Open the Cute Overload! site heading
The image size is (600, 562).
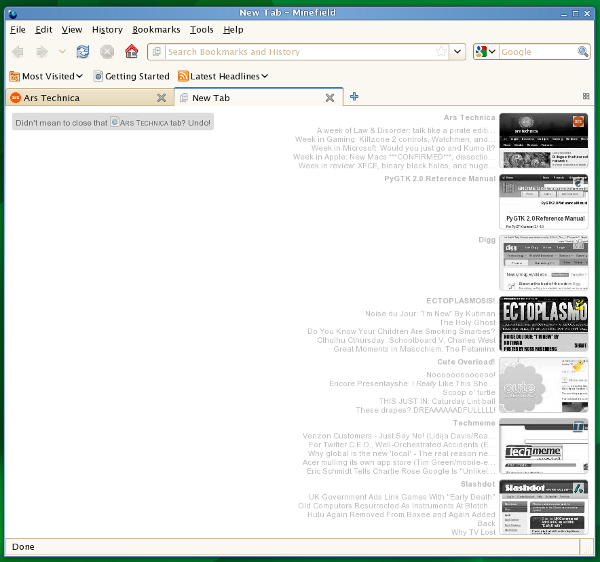pyautogui.click(x=466, y=362)
